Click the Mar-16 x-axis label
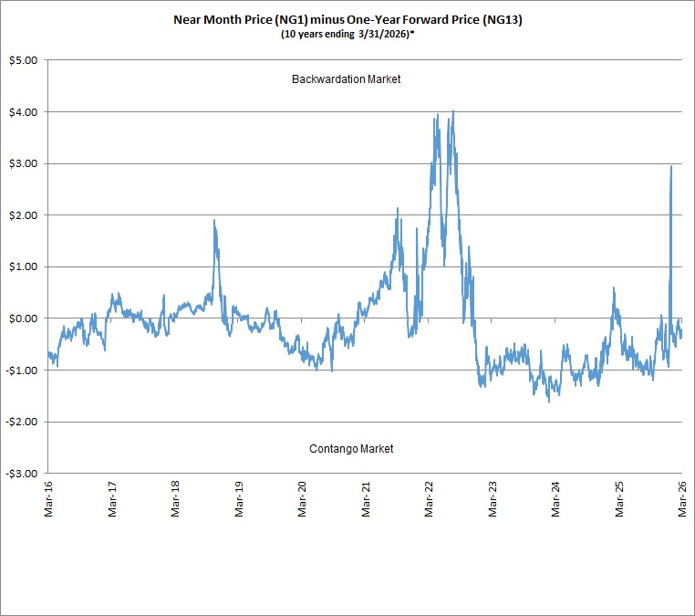The image size is (695, 616). 48,499
